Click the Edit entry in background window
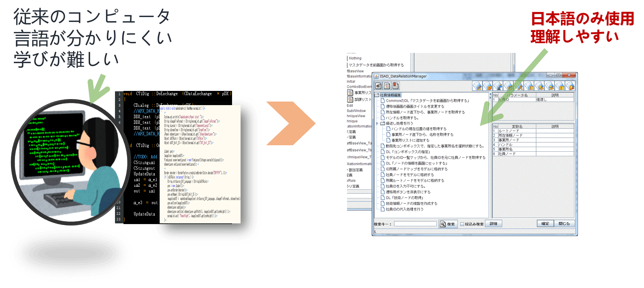The image size is (644, 288). coord(350,105)
